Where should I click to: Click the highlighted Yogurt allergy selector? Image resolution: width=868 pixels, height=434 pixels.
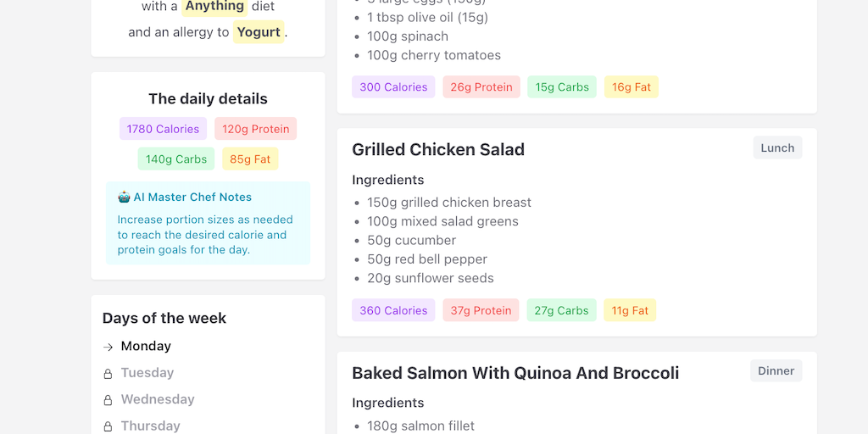click(259, 32)
